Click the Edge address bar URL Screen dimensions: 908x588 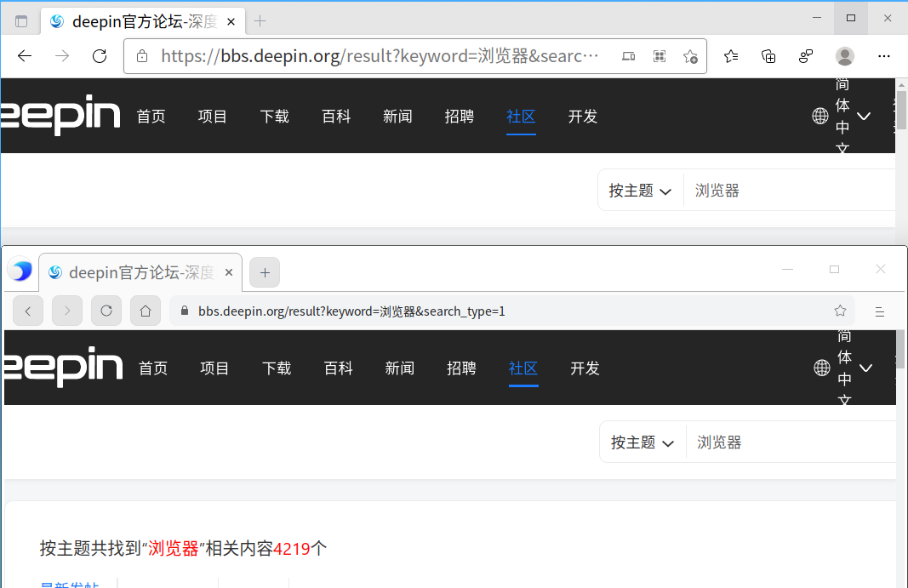pyautogui.click(x=380, y=56)
